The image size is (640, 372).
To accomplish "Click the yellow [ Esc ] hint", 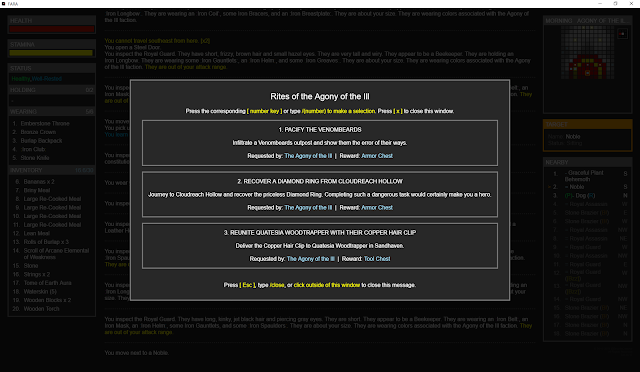I will coord(247,285).
